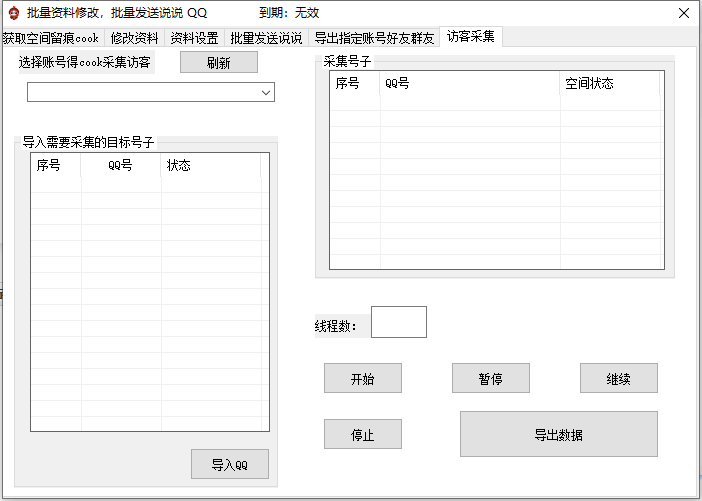The width and height of the screenshot is (702, 501).
Task: Click QQ号 header in target import list
Action: pos(121,165)
